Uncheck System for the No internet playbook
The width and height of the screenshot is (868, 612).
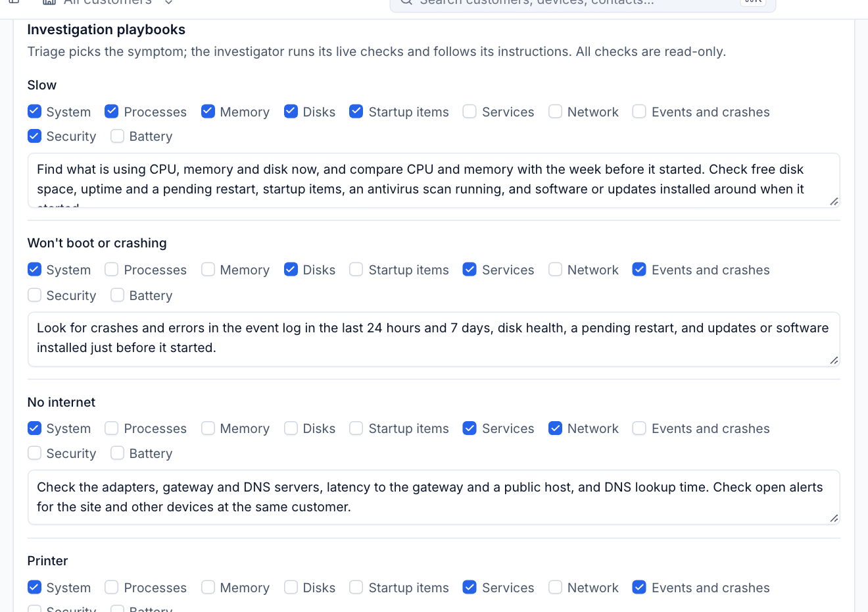pyautogui.click(x=34, y=428)
